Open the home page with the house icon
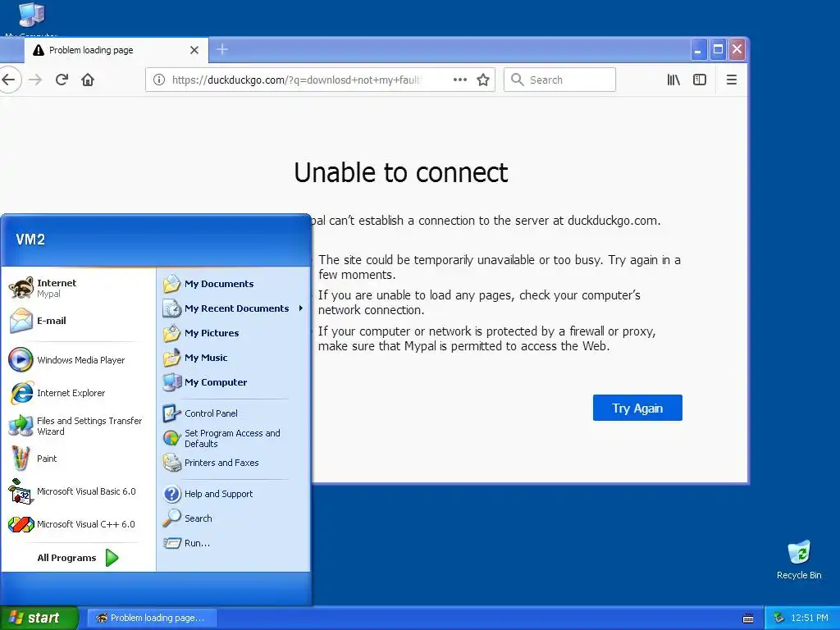 tap(88, 80)
